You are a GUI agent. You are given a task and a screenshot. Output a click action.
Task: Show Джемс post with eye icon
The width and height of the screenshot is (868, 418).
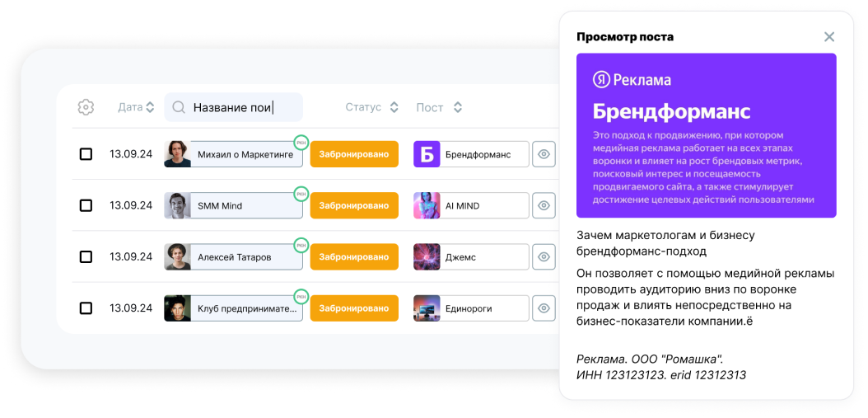click(544, 256)
